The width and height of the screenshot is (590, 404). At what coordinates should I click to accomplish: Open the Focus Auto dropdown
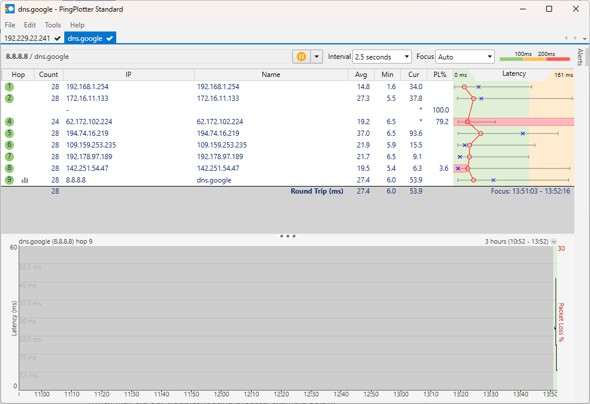(x=465, y=57)
